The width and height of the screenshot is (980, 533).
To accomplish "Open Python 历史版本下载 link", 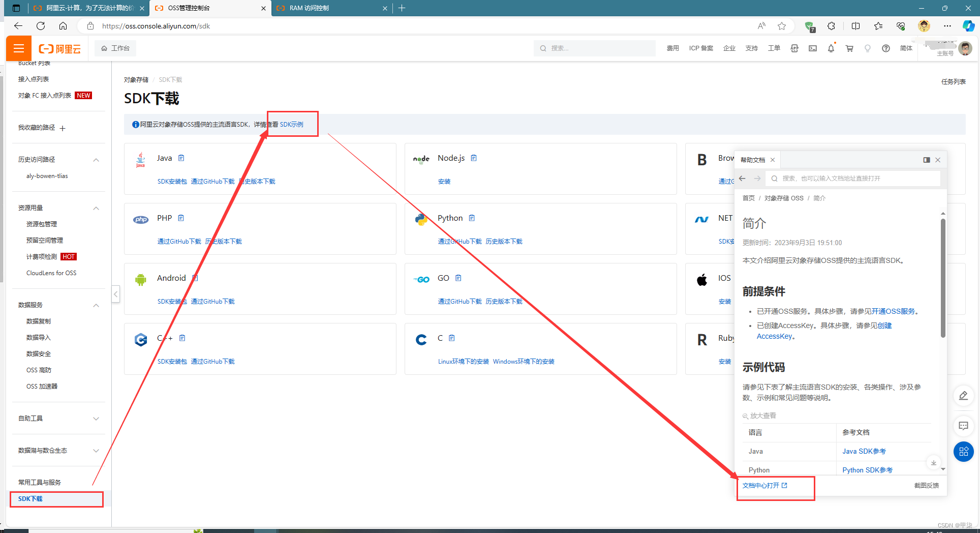I will pos(504,242).
